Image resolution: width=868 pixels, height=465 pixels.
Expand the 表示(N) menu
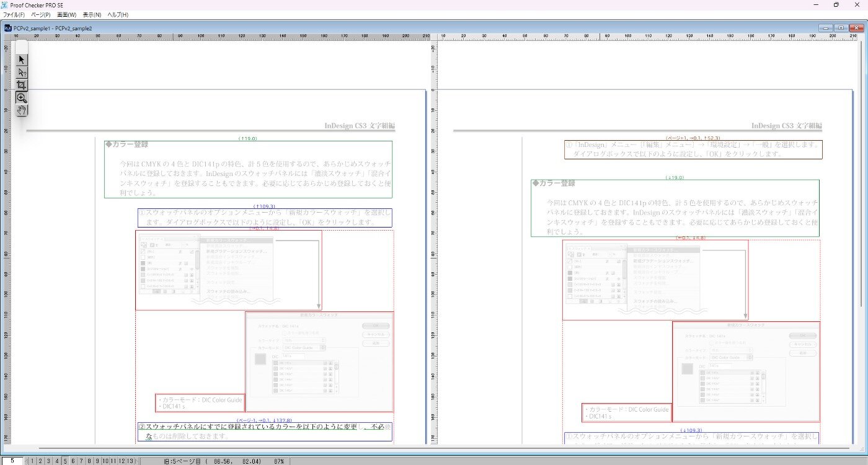point(92,14)
